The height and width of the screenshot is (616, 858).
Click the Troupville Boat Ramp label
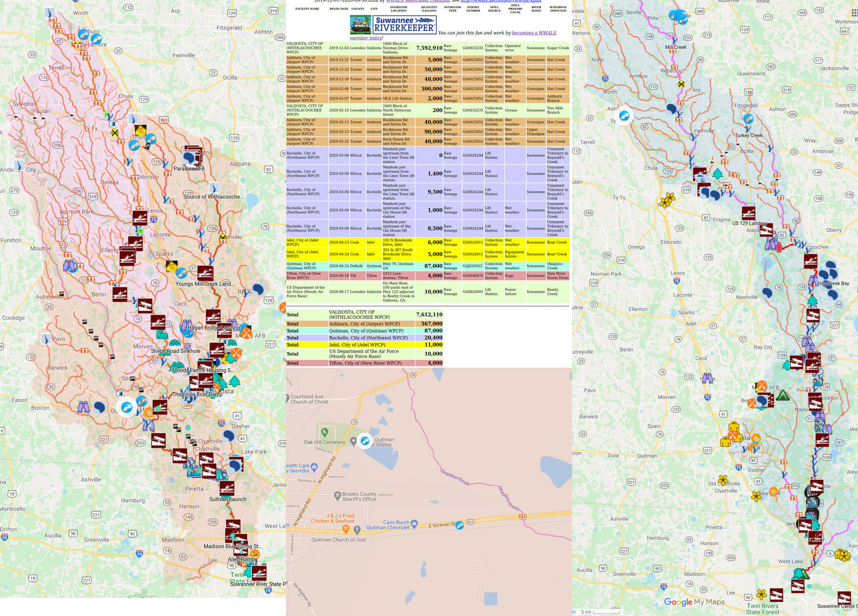pos(197,394)
